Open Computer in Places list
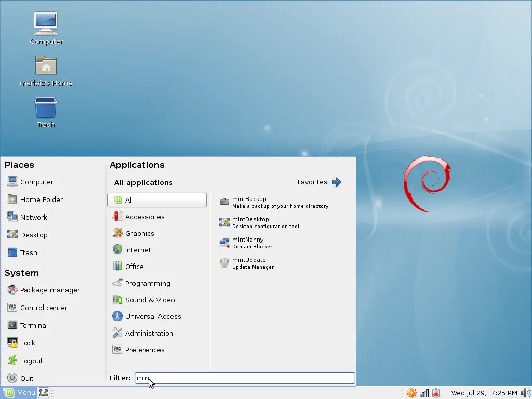Viewport: 532px width, 399px height. point(31,182)
